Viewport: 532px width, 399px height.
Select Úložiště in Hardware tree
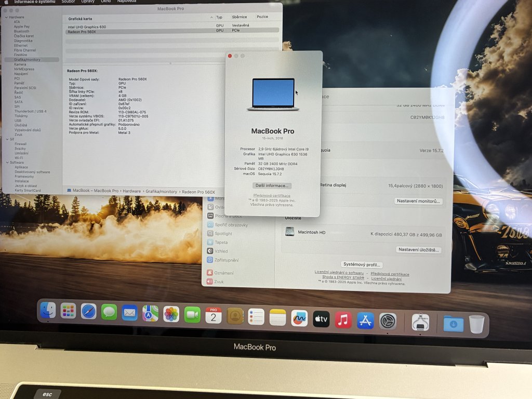tap(21, 125)
